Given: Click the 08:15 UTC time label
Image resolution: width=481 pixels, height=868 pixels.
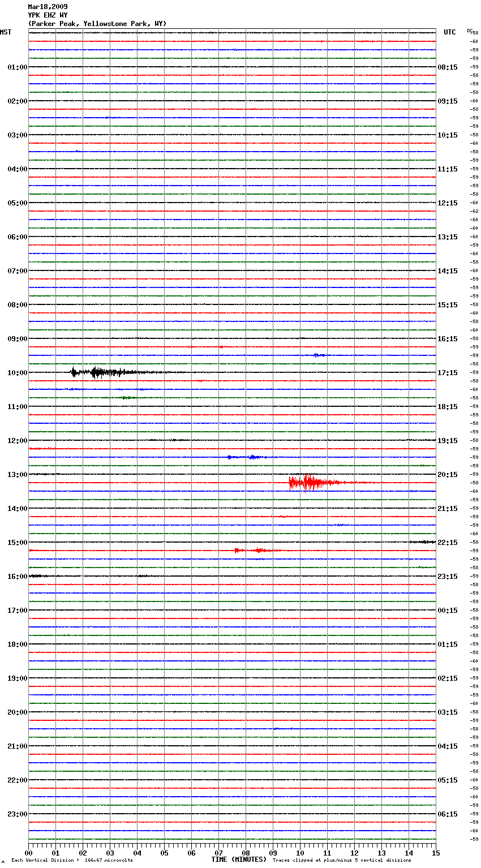Looking at the screenshot, I should click(x=448, y=67).
